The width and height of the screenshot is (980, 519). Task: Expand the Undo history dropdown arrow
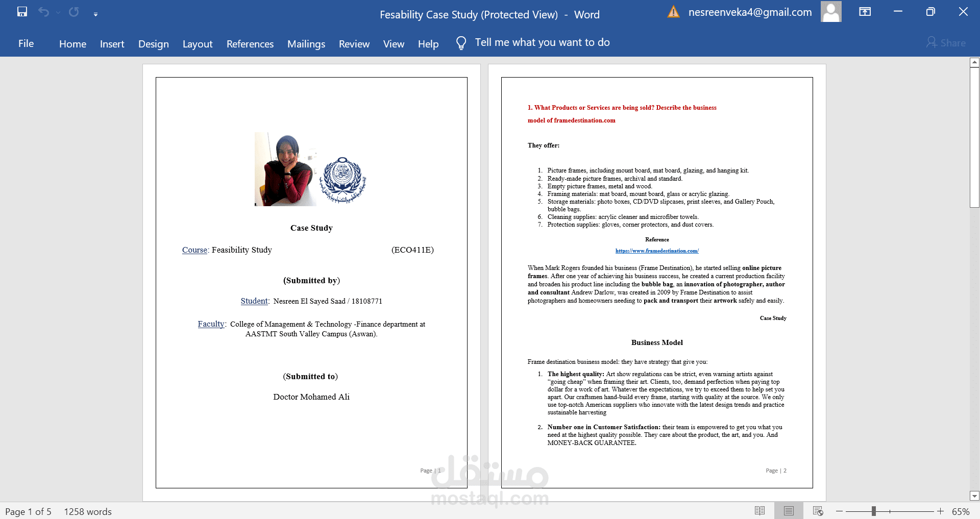coord(58,12)
